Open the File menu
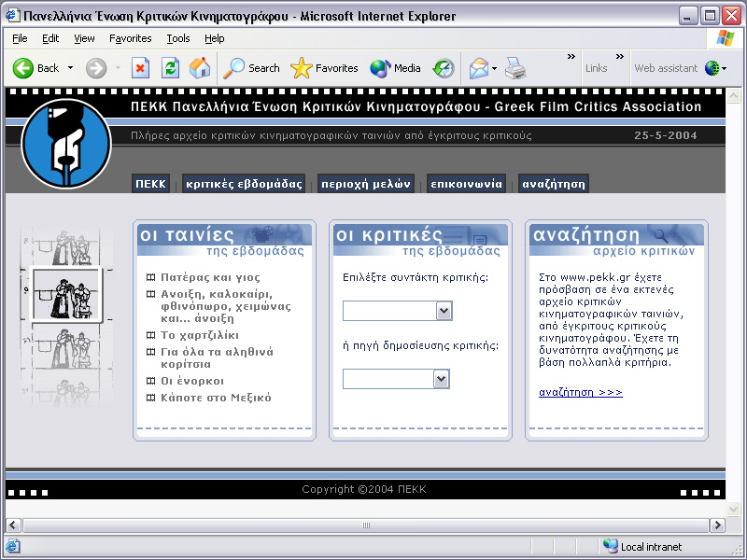This screenshot has width=747, height=560. tap(20, 38)
